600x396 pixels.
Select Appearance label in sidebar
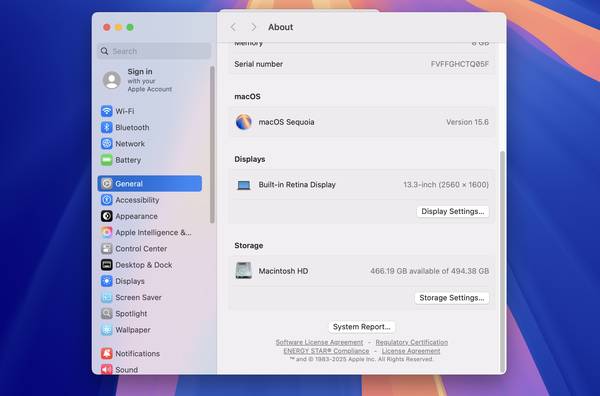point(137,216)
